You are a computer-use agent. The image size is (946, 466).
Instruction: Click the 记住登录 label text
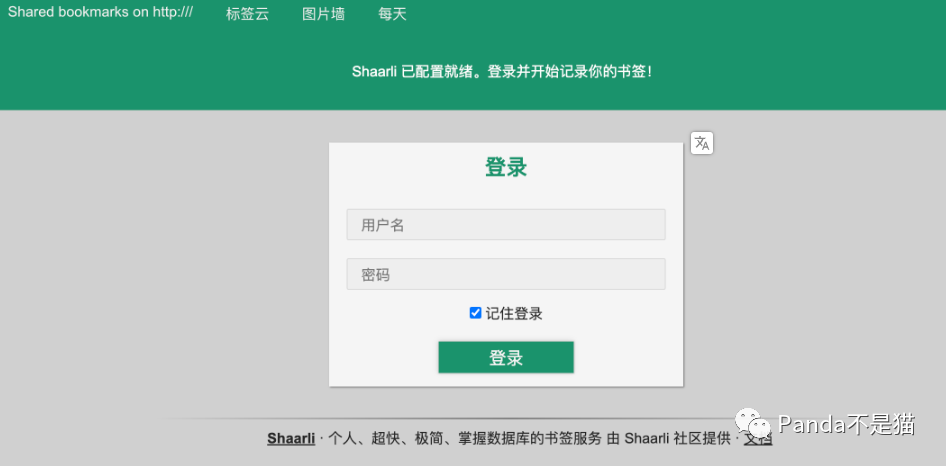point(514,313)
